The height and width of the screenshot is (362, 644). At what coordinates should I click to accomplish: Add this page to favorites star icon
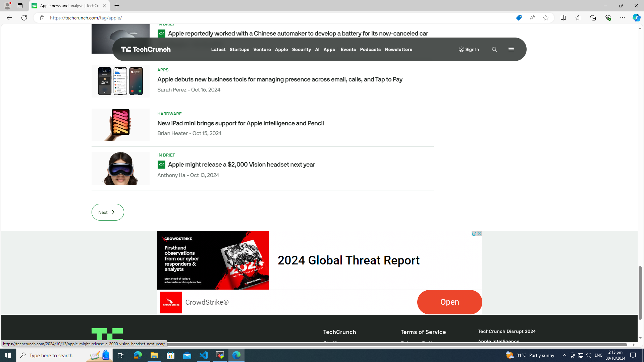545,18
